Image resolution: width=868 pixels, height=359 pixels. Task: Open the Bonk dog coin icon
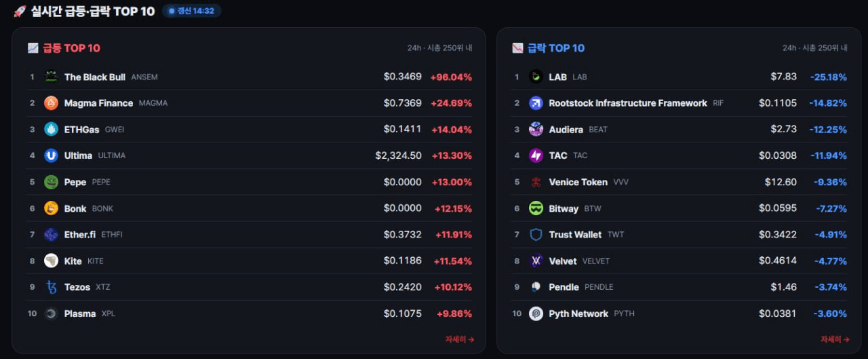51,208
